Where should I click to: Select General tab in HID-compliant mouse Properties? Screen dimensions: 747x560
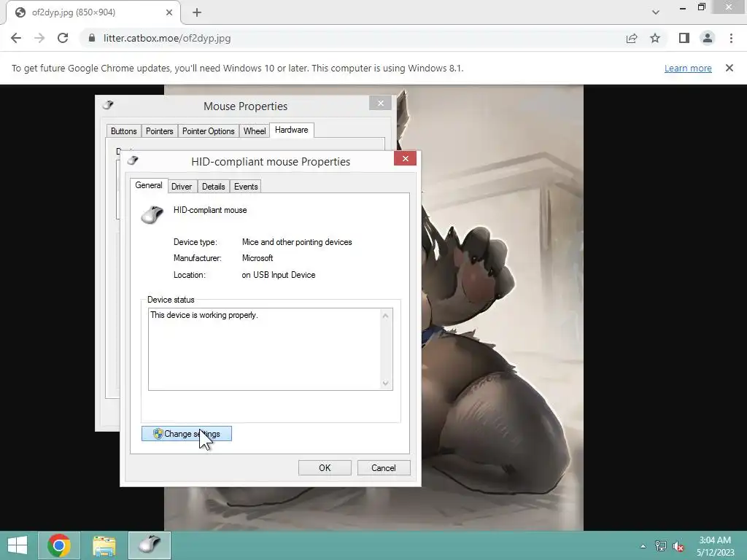click(x=149, y=185)
